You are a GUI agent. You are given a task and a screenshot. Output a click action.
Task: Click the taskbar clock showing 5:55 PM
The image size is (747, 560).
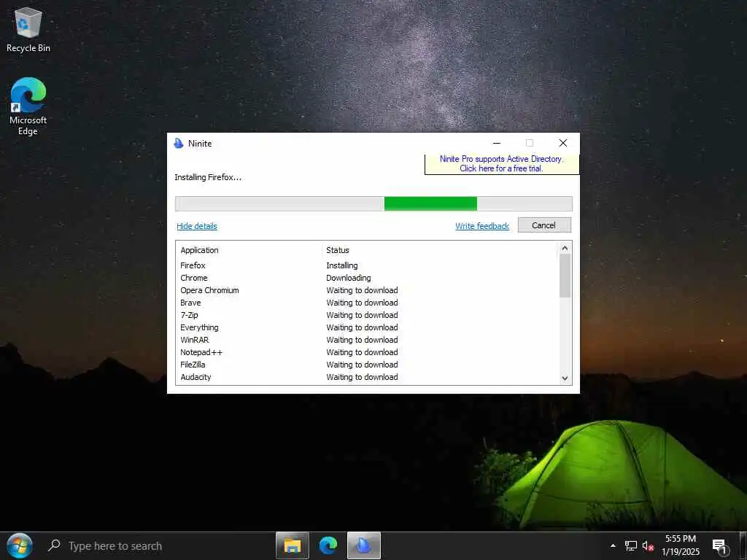[681, 545]
